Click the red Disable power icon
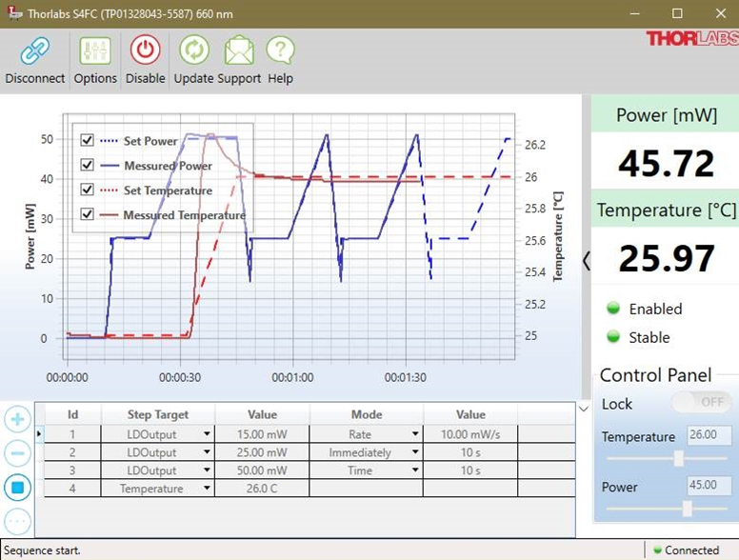Screen dimensions: 739x560 [145, 50]
